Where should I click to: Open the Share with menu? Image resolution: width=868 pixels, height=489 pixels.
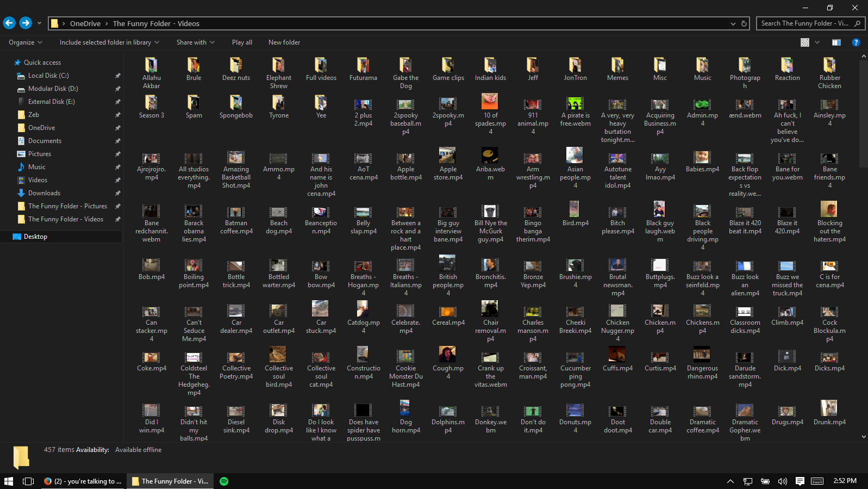click(x=195, y=42)
